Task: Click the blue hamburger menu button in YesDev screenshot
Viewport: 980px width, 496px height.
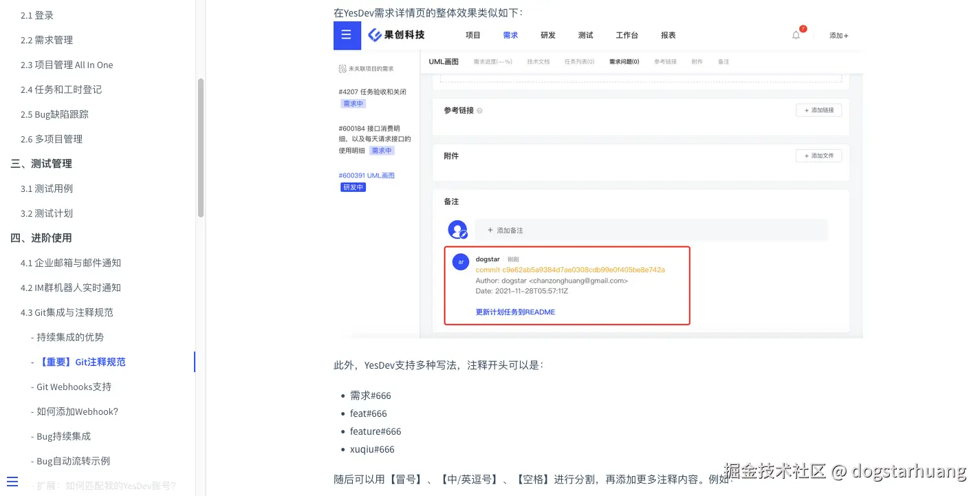Action: pyautogui.click(x=347, y=35)
